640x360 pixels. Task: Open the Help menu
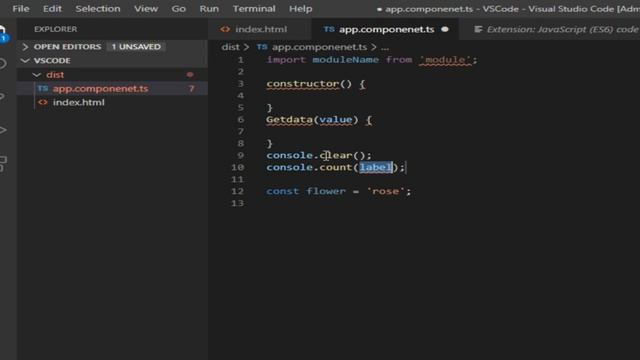click(300, 9)
